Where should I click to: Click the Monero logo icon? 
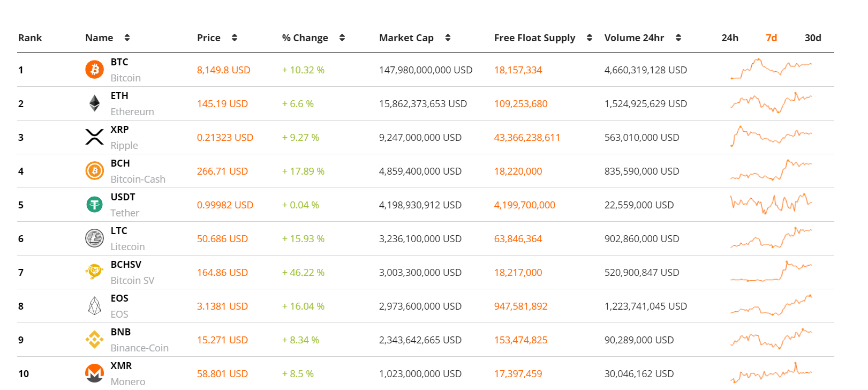tap(95, 373)
